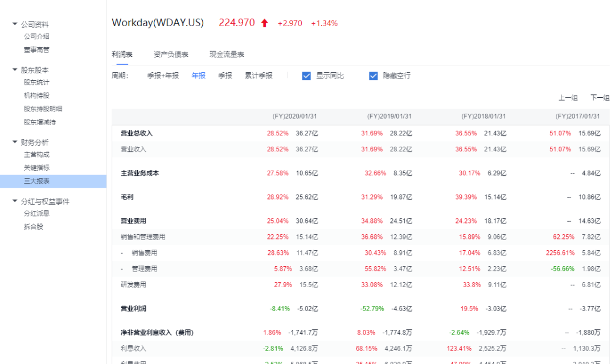This screenshot has height=364, width=615.
Task: Go to previous group 上一组
Action: click(x=568, y=98)
